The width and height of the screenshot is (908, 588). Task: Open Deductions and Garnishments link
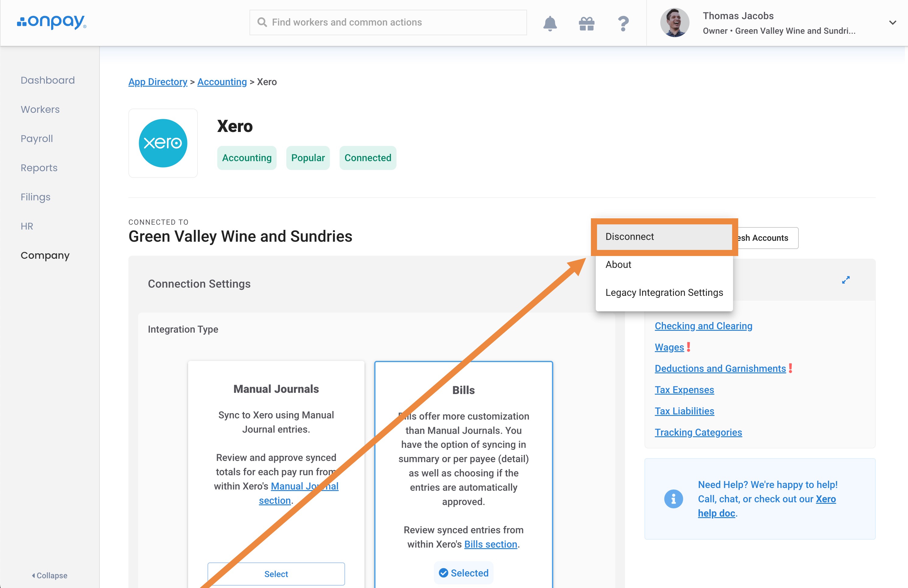click(x=720, y=368)
